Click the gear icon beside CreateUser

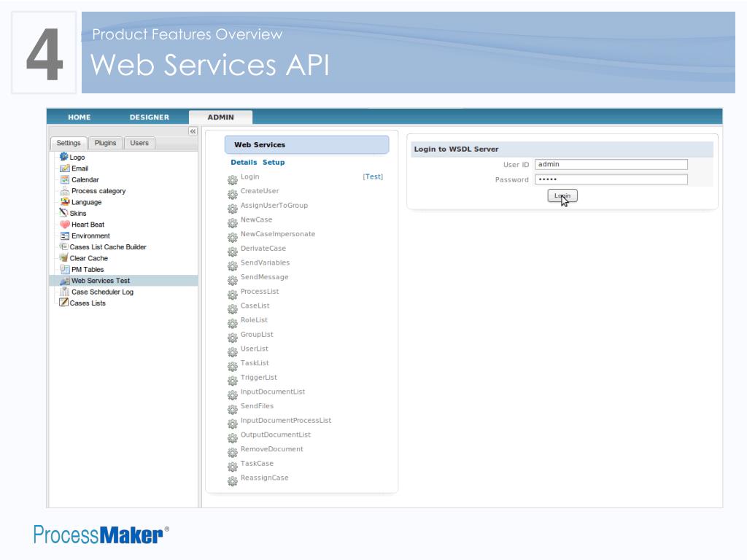(233, 194)
